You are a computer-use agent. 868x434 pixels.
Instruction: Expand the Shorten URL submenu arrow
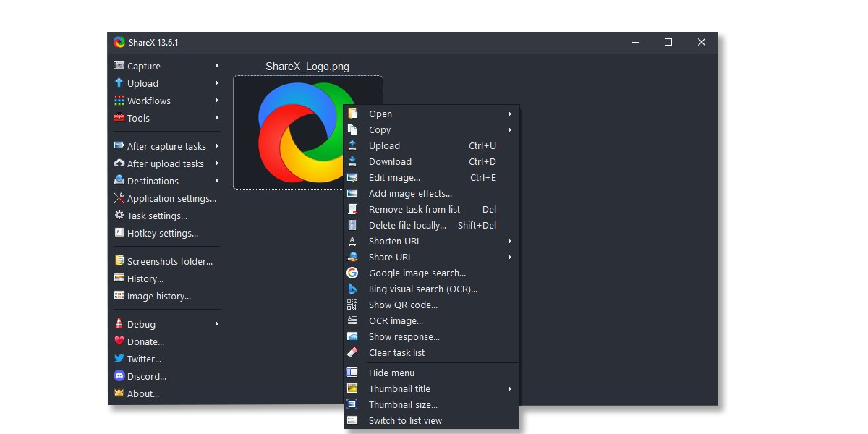[x=509, y=242]
